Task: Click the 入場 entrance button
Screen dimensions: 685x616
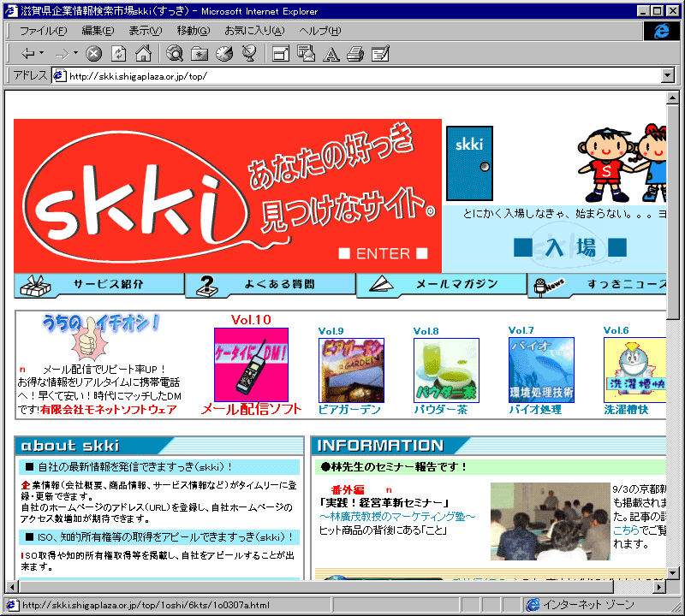Action: coord(570,247)
